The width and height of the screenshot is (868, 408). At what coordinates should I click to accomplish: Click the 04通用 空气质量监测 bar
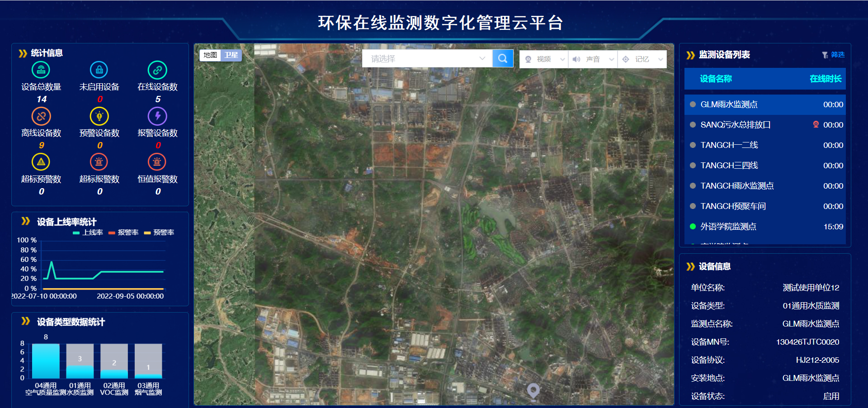[46, 361]
